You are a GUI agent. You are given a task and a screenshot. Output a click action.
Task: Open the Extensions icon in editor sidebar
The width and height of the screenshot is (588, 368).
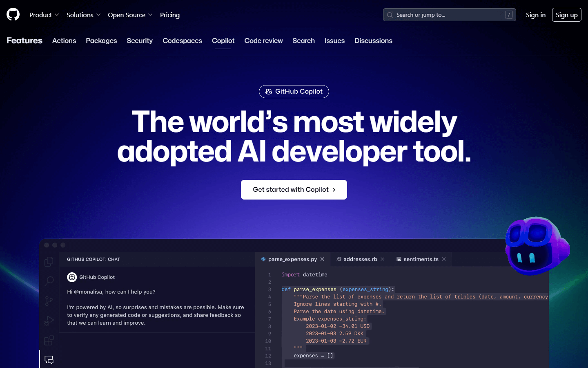coord(49,340)
